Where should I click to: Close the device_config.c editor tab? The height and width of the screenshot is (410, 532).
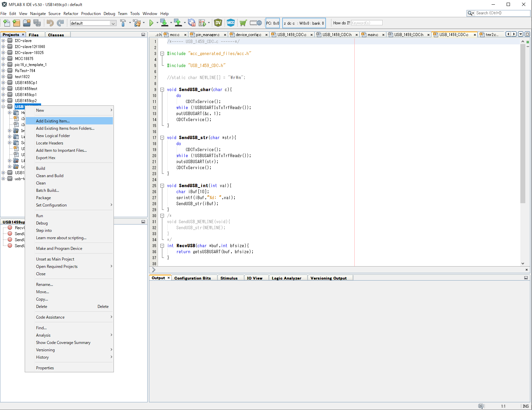[x=267, y=35]
